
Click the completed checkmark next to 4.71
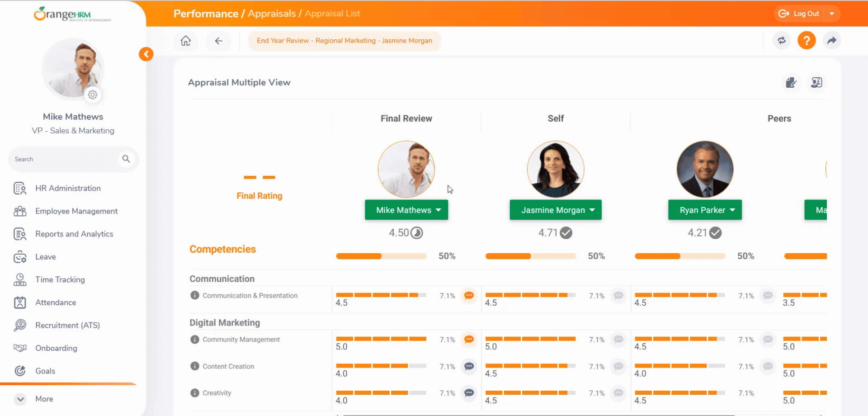(566, 233)
